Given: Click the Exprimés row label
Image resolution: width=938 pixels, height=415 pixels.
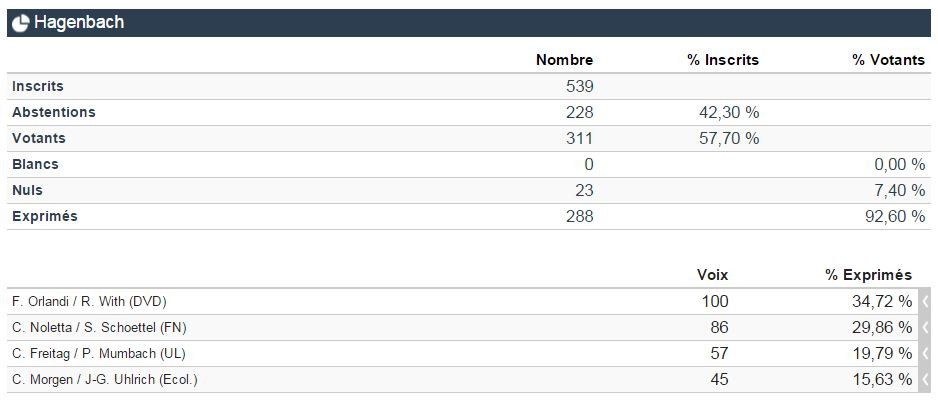Looking at the screenshot, I should 45,216.
